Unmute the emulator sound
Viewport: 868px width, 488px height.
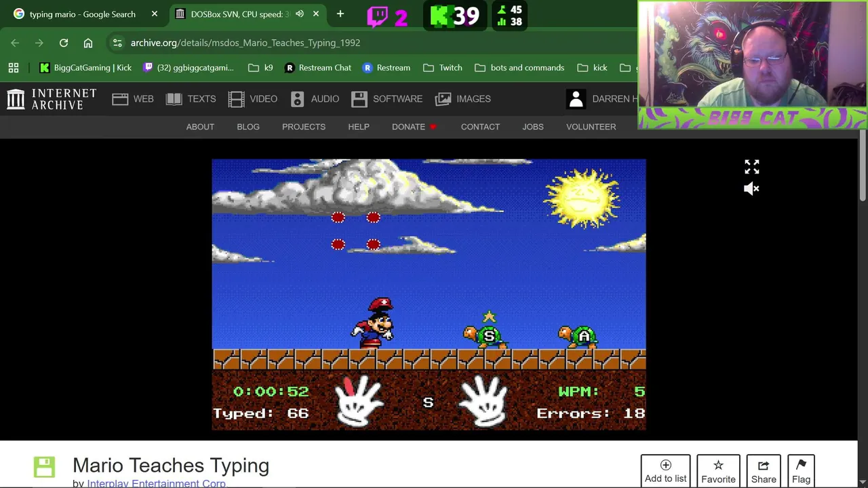click(x=751, y=189)
